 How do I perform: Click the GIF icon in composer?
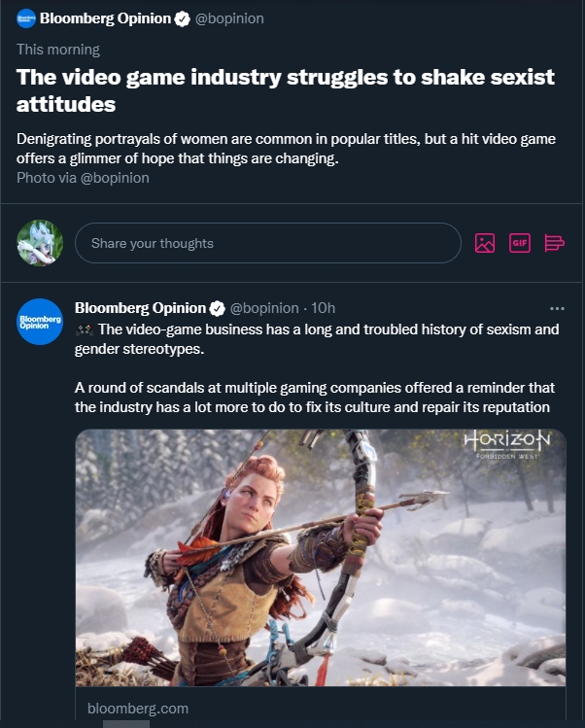click(520, 243)
